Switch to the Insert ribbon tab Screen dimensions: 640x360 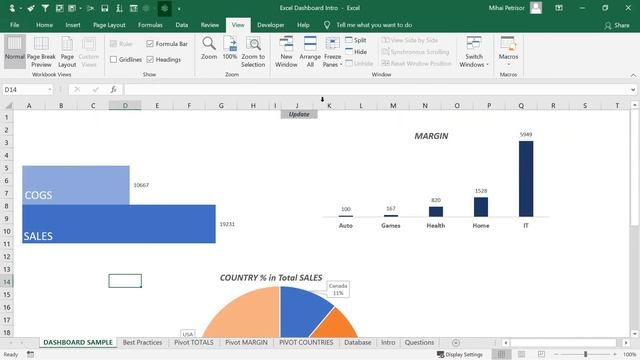[x=73, y=25]
